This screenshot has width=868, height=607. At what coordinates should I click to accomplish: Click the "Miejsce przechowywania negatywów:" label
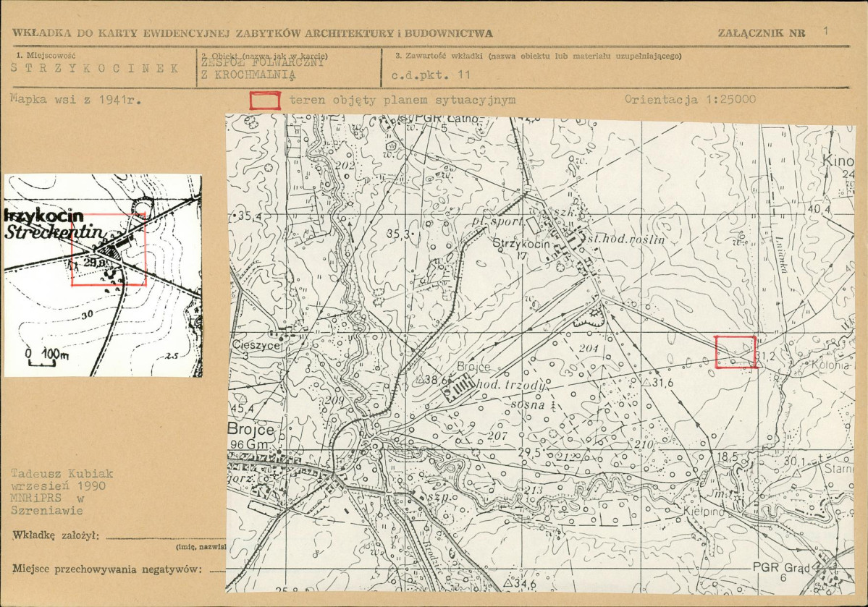107,569
